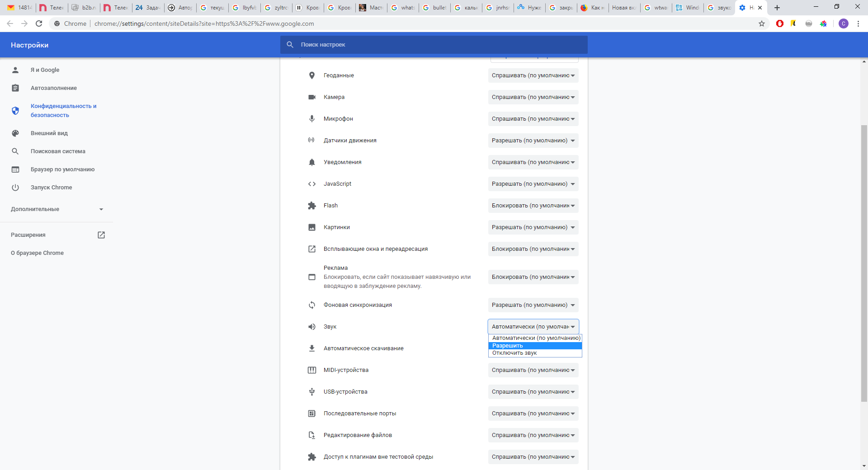Click the Поиск настроек search field
Screen dimensions: 868x470
pyautogui.click(x=434, y=45)
